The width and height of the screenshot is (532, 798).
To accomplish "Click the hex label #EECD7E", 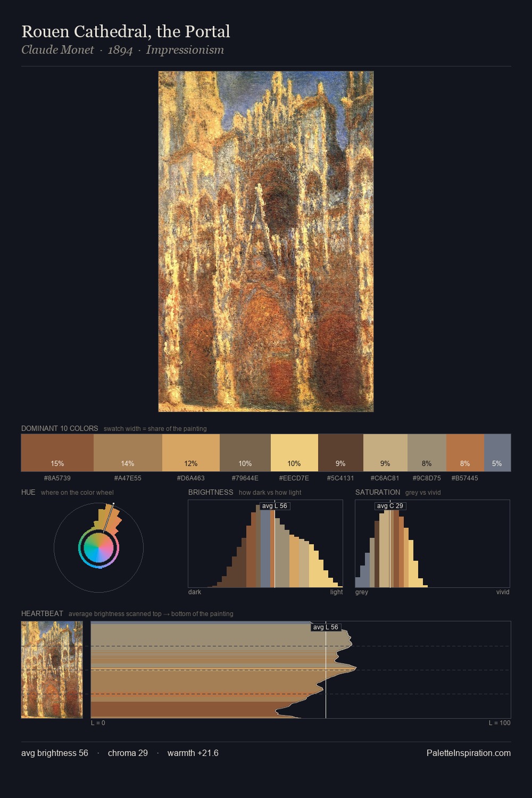I will (x=294, y=478).
